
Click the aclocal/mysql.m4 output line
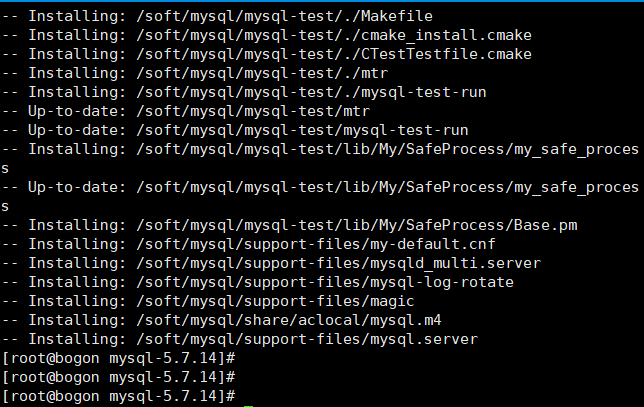[222, 320]
